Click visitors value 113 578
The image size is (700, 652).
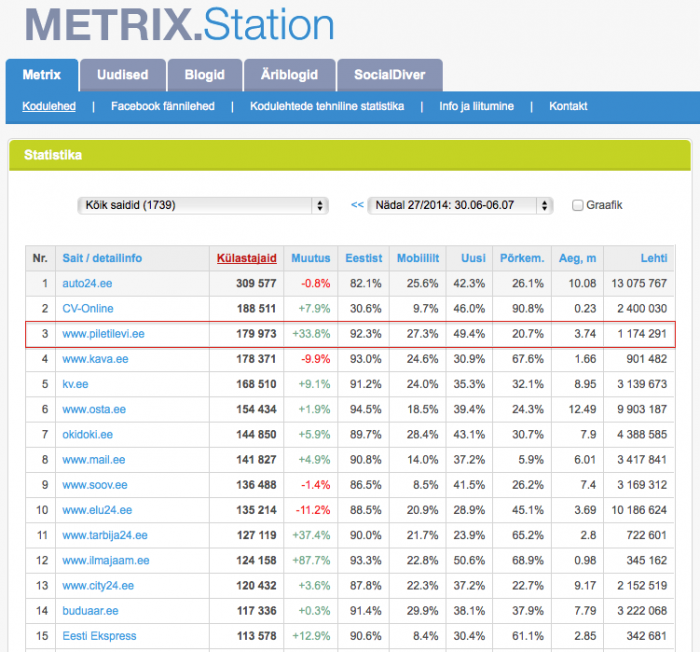(256, 636)
